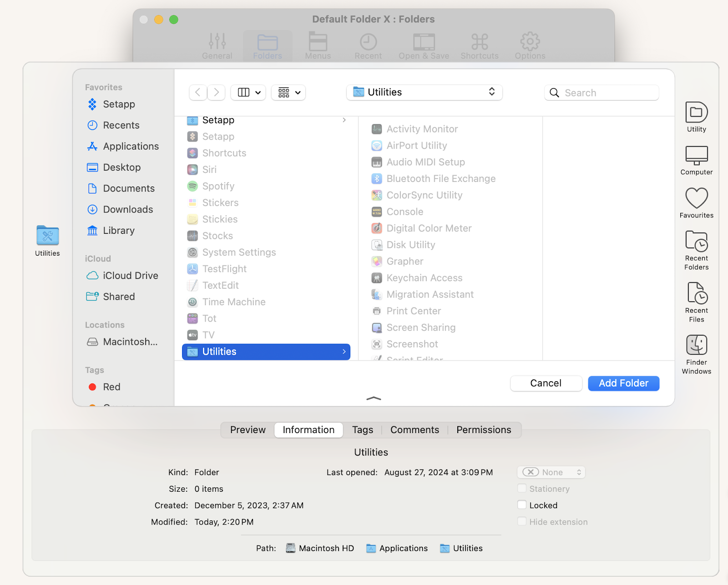This screenshot has width=728, height=585.
Task: Select the Utility folder icon at top right
Action: 696,114
